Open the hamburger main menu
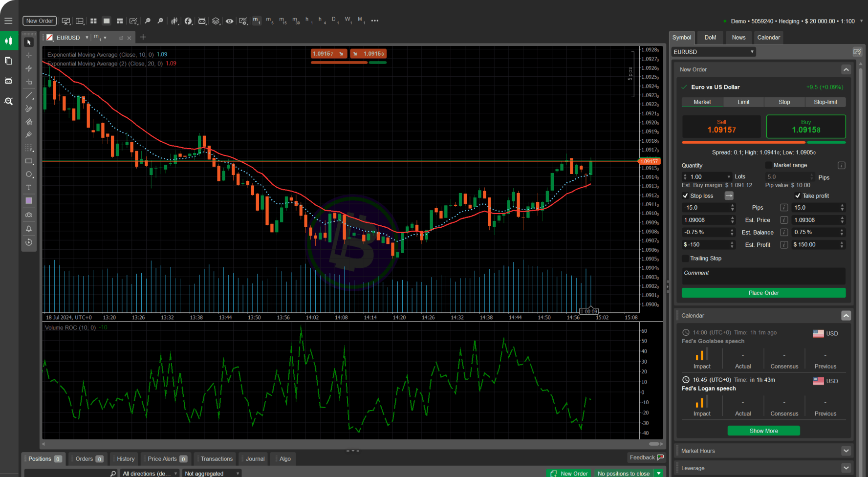Image resolution: width=868 pixels, height=477 pixels. [x=8, y=21]
